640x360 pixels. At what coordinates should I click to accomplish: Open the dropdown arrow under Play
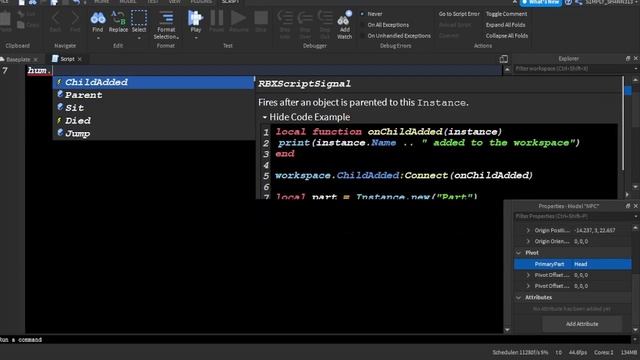tap(196, 38)
